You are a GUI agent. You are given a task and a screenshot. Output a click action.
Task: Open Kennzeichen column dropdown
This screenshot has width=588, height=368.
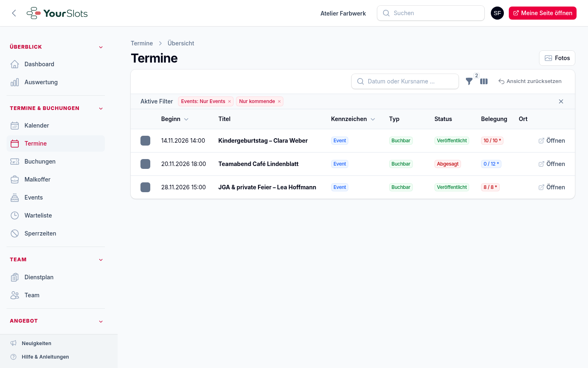[373, 119]
